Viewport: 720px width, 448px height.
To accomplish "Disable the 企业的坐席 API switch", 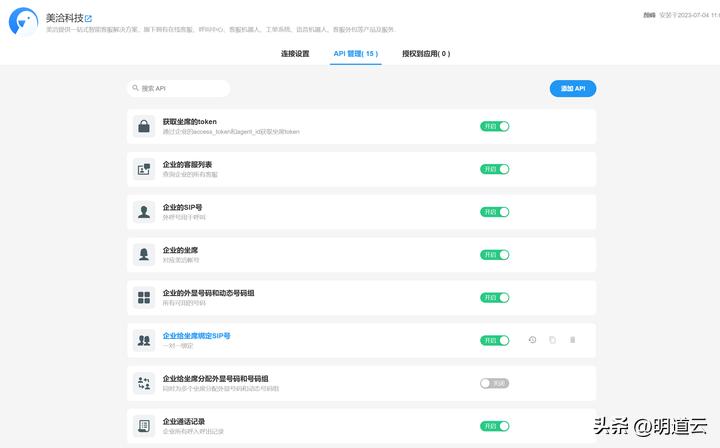I will point(495,255).
